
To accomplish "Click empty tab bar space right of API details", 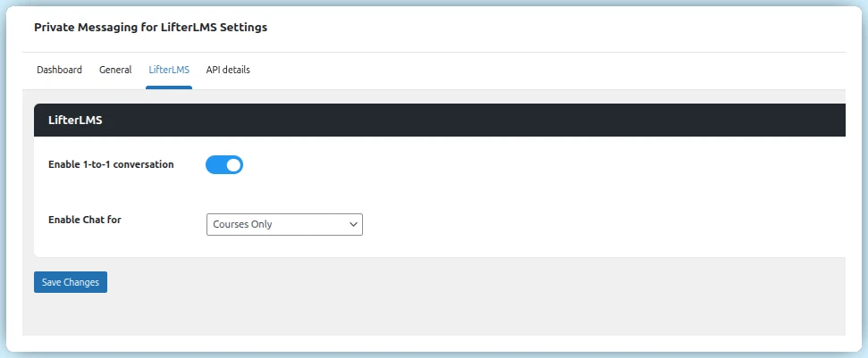I will 536,70.
